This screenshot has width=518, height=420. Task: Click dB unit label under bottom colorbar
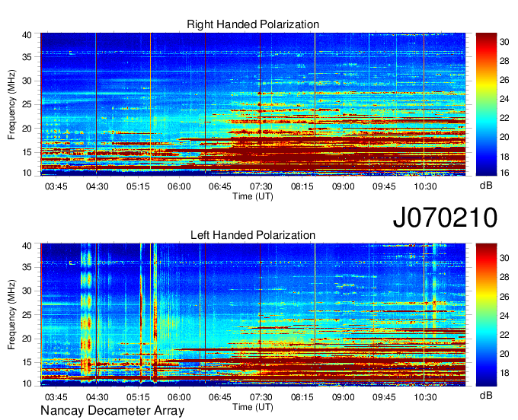[x=486, y=395]
